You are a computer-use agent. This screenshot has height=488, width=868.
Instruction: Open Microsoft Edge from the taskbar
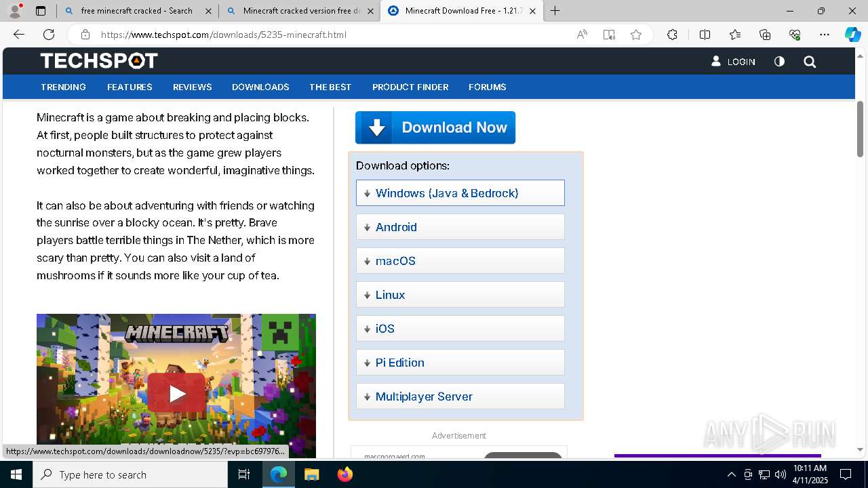coord(279,474)
